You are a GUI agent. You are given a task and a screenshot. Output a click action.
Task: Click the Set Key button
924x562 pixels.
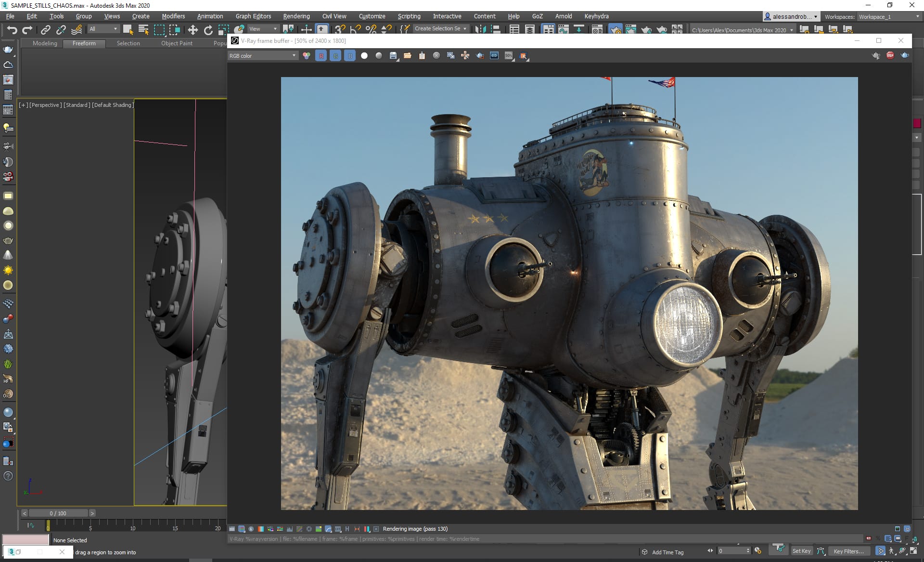(801, 551)
